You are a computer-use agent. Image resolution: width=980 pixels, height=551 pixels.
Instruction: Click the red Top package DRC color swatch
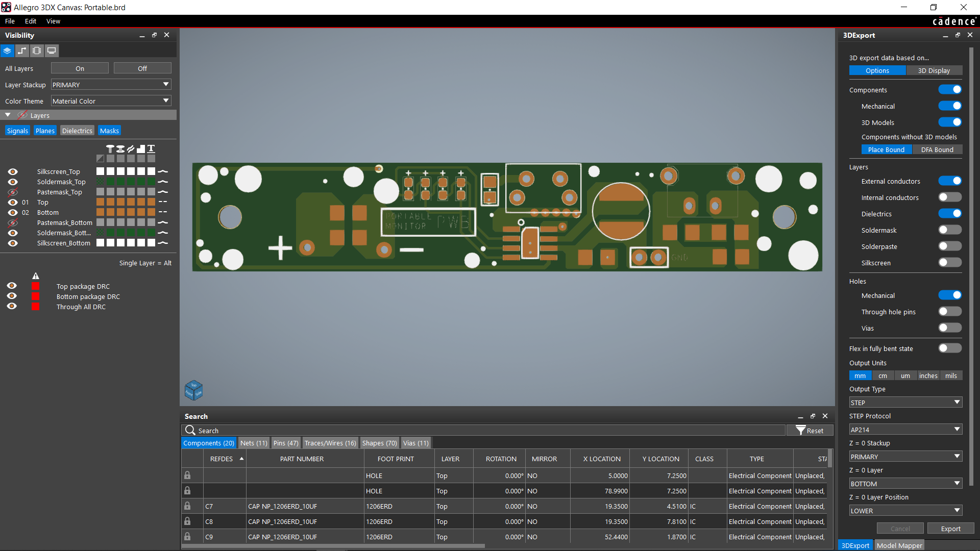coord(36,286)
